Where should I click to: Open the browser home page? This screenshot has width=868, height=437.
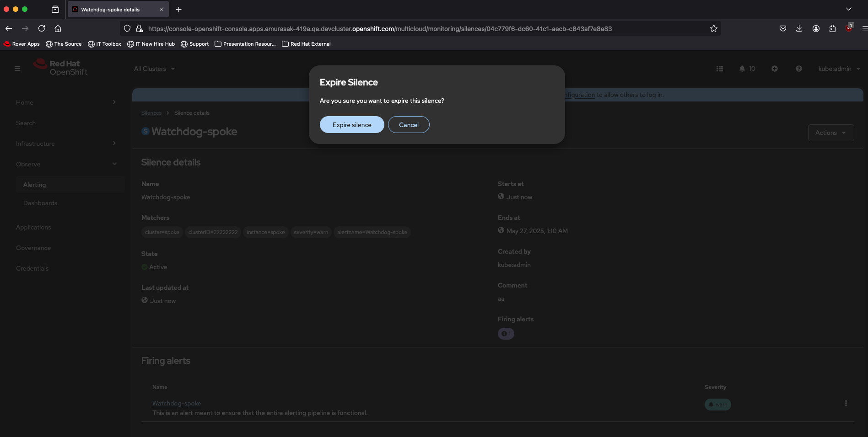coord(58,28)
